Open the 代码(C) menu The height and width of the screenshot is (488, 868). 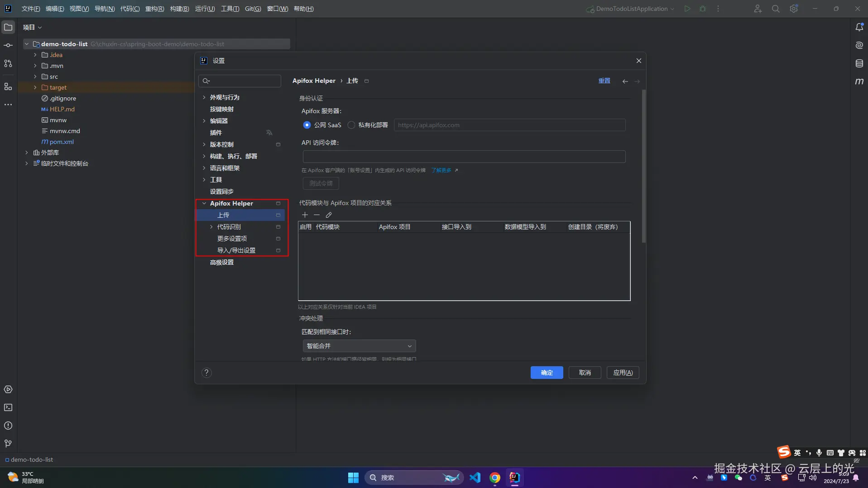pos(130,9)
